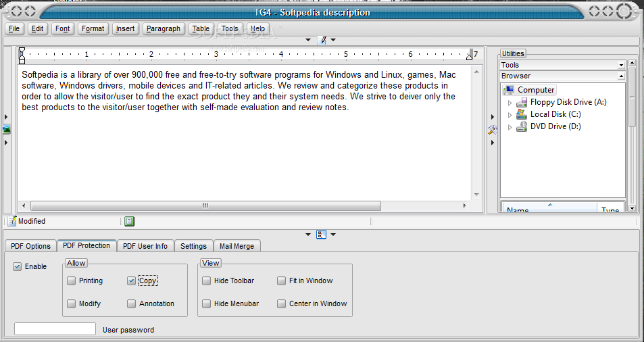Screen dimensions: 644x342
Task: Open the File menu
Action: coord(14,29)
